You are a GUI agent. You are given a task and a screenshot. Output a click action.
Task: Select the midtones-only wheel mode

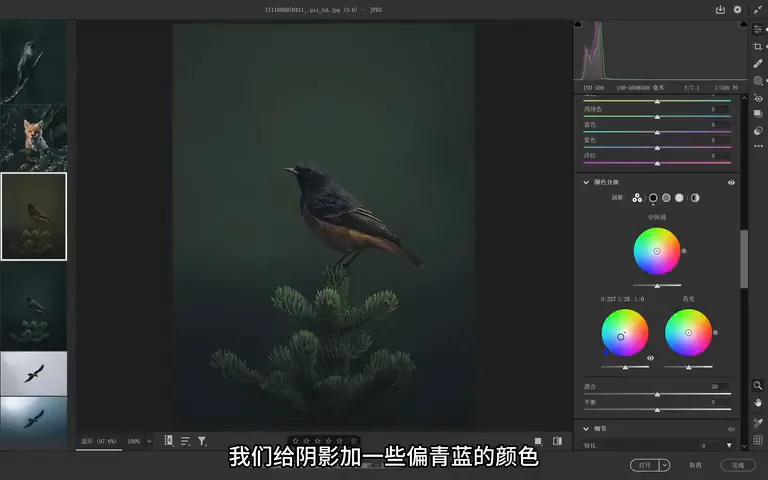pyautogui.click(x=666, y=197)
